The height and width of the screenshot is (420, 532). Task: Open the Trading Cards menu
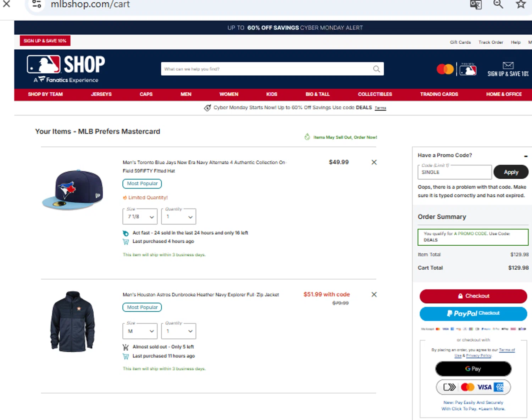pos(439,94)
